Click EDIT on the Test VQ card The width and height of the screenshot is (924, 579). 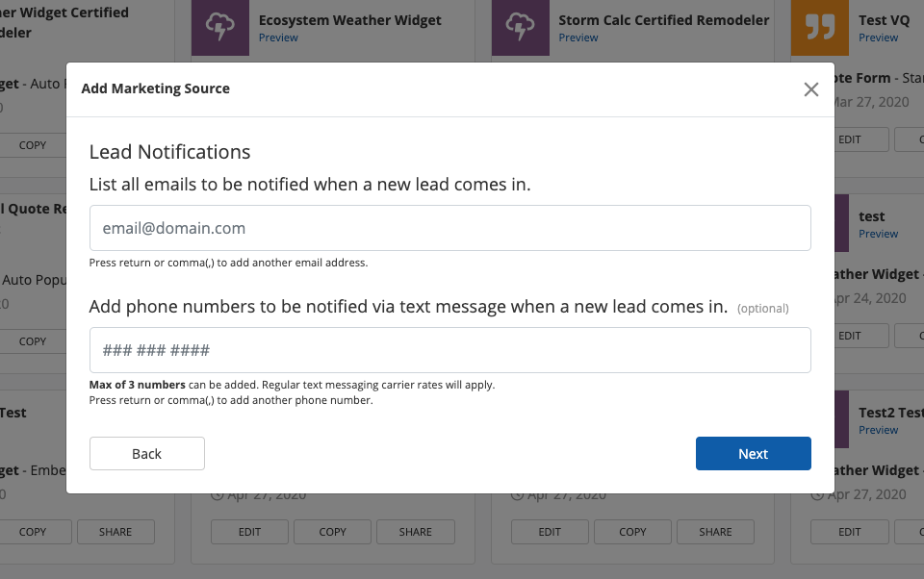849,139
